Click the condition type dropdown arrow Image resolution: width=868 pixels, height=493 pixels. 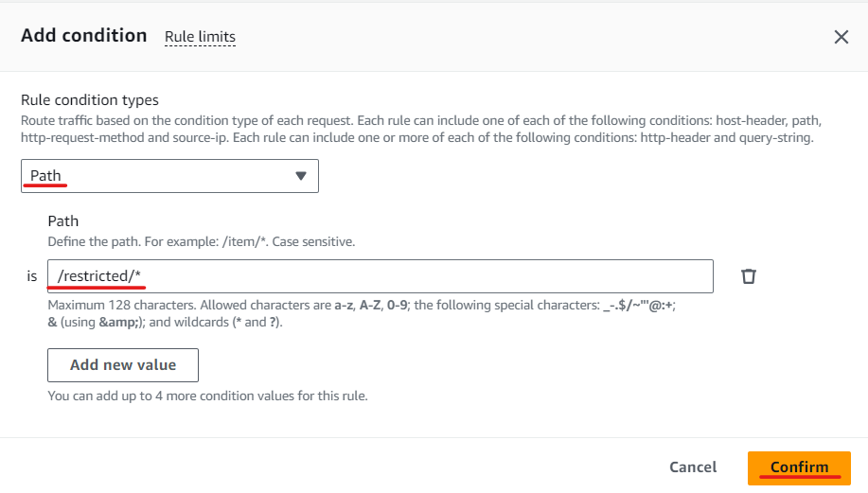point(301,176)
